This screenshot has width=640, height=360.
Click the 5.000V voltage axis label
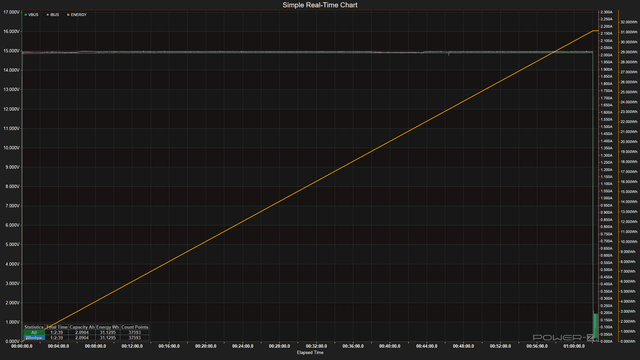point(12,245)
